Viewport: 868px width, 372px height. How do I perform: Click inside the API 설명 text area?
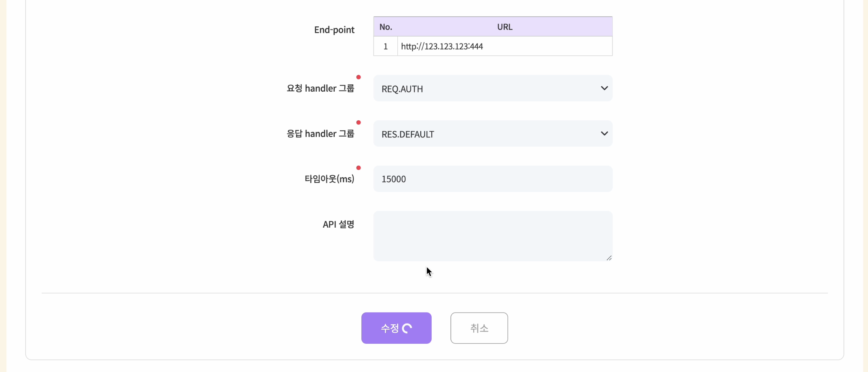tap(492, 236)
